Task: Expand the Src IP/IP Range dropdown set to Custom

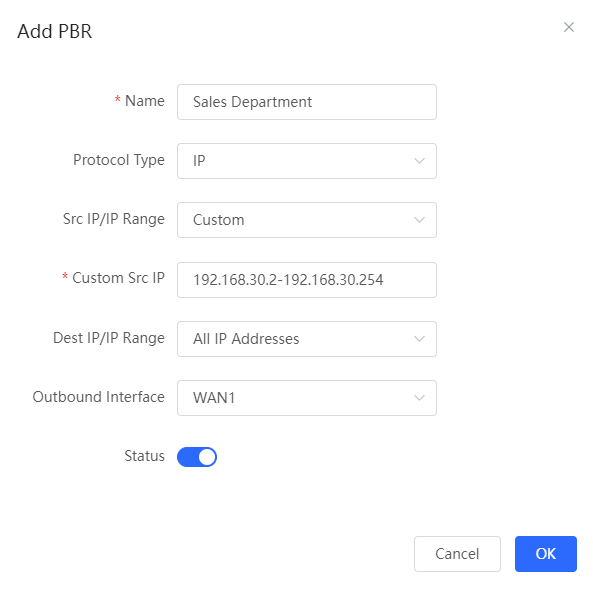Action: [307, 220]
